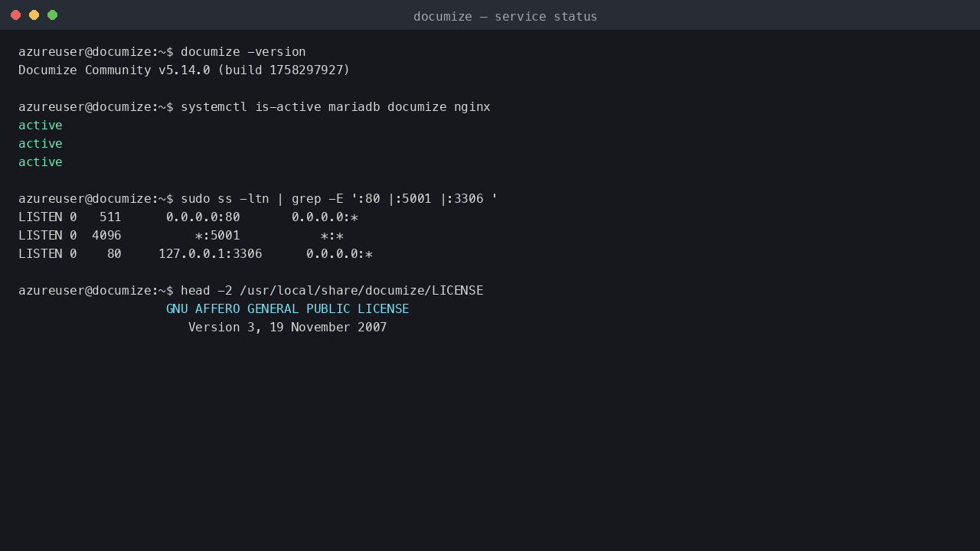Click the green maximize window button

point(52,15)
